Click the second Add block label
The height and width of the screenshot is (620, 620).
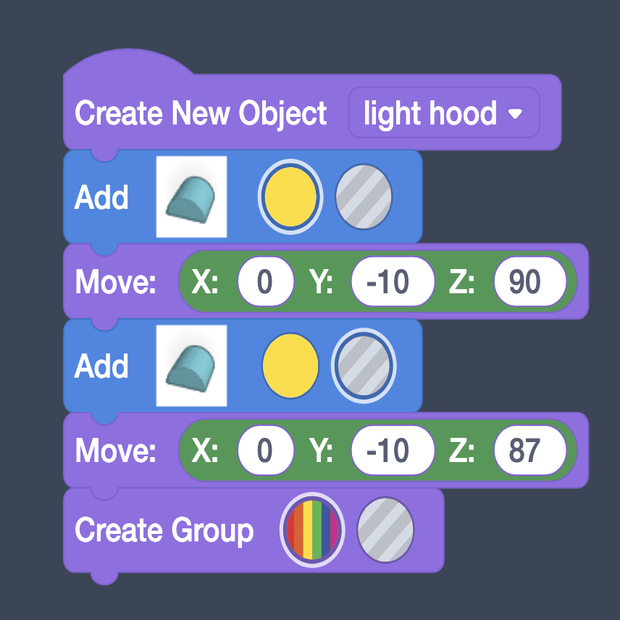[x=102, y=366]
